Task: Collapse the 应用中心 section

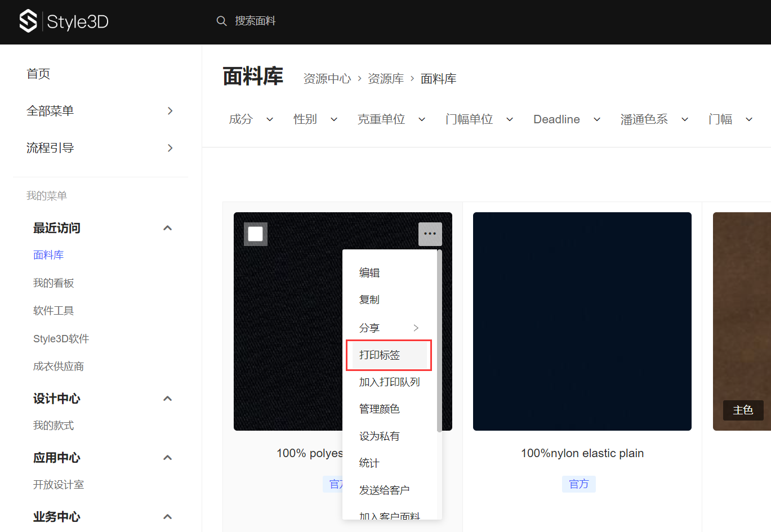Action: pyautogui.click(x=167, y=458)
